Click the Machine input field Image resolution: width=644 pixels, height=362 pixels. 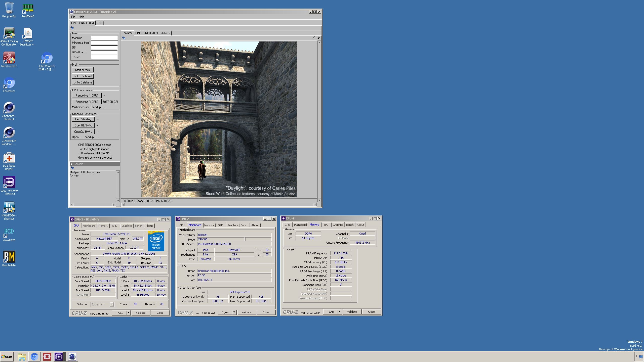pos(104,38)
